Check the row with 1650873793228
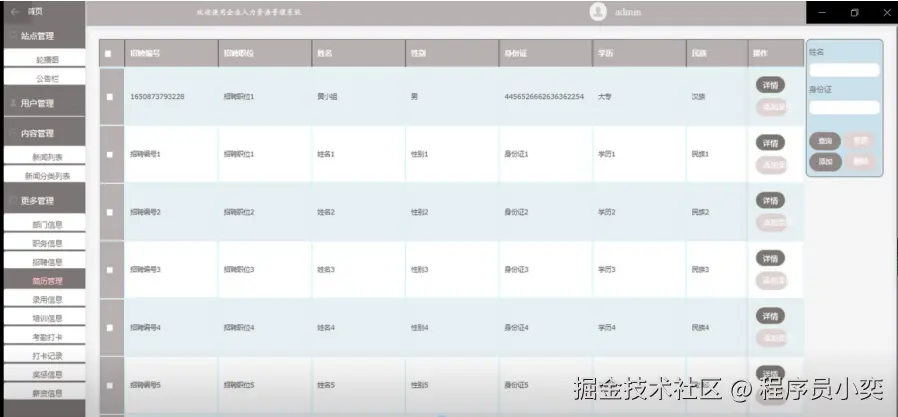Viewport: 898px width, 417px height. click(x=109, y=97)
